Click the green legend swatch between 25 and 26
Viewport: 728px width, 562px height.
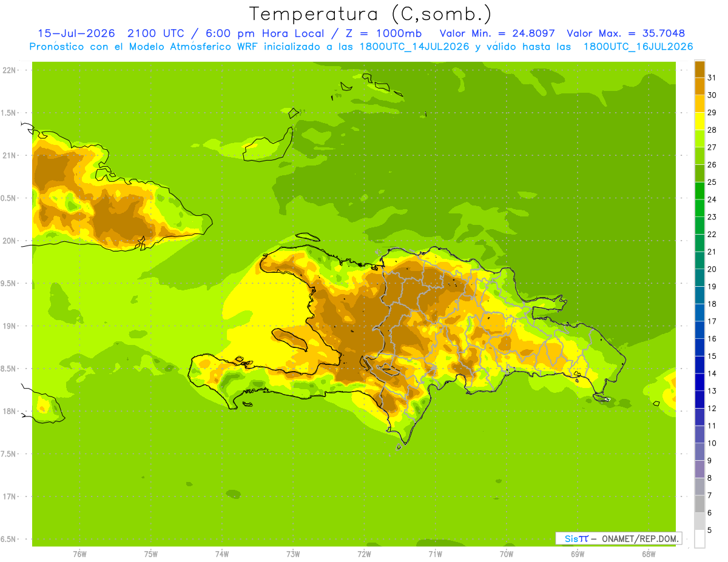pyautogui.click(x=699, y=173)
